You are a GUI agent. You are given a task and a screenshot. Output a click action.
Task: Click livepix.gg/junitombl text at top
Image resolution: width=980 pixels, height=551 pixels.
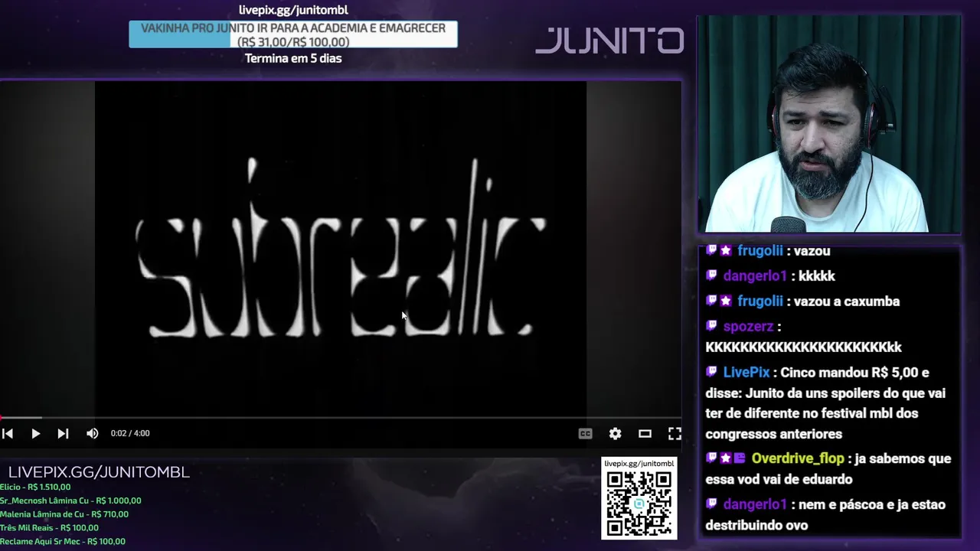coord(293,10)
